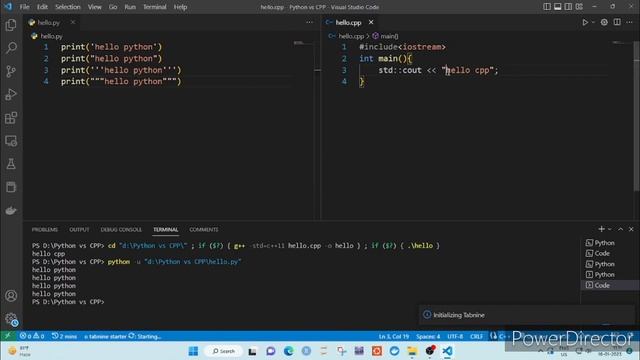Close the hello.py tab

[72, 22]
